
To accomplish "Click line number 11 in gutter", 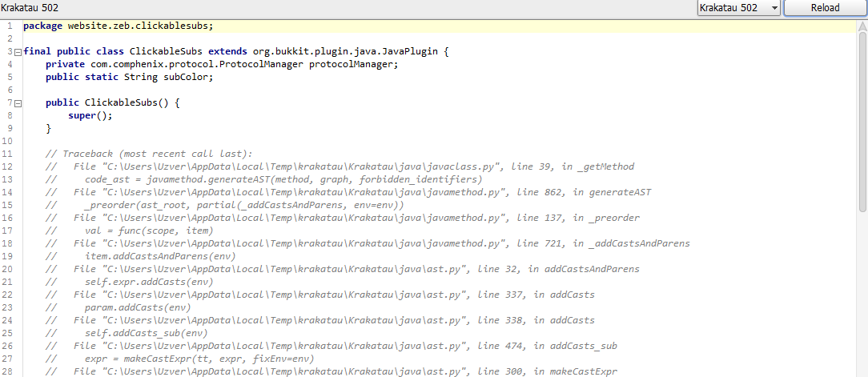I will [x=8, y=154].
